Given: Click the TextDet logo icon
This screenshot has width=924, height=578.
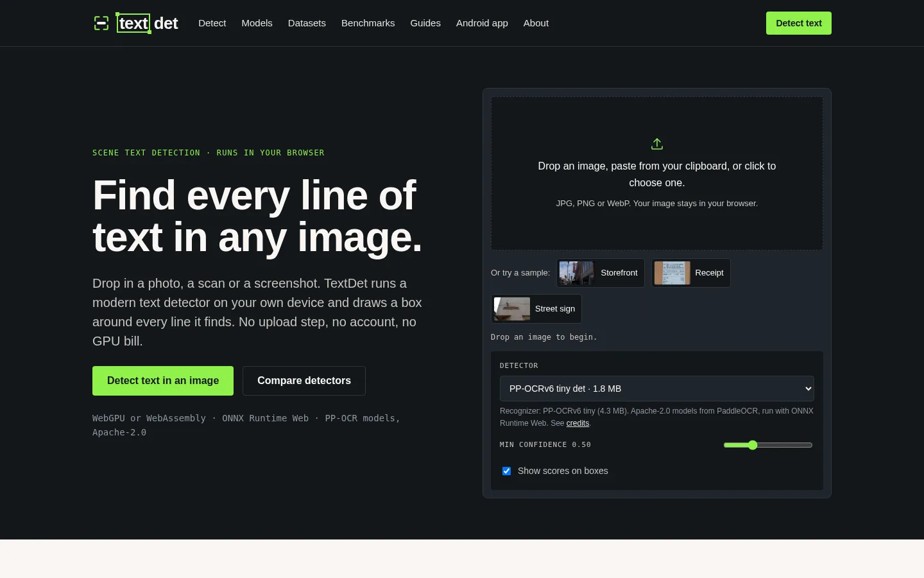Looking at the screenshot, I should [101, 23].
